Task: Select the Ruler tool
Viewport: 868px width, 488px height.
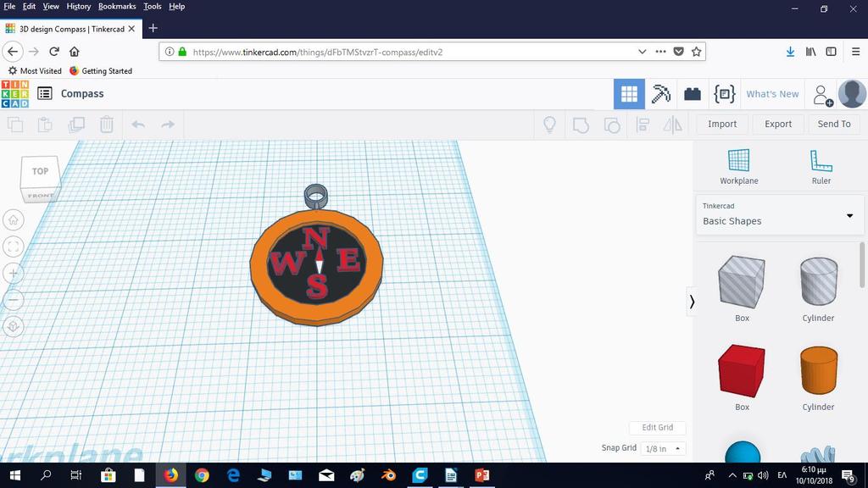Action: [821, 167]
